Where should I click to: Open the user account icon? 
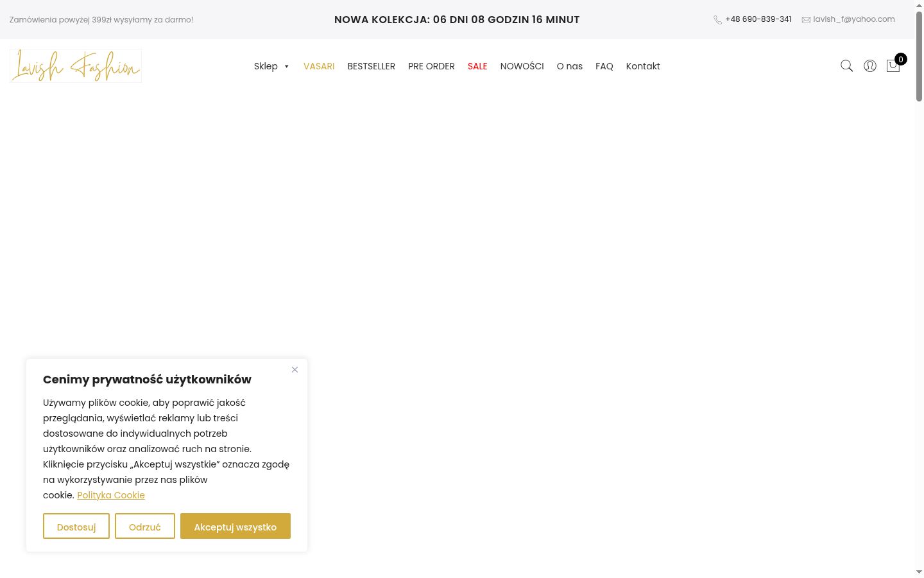tap(870, 66)
